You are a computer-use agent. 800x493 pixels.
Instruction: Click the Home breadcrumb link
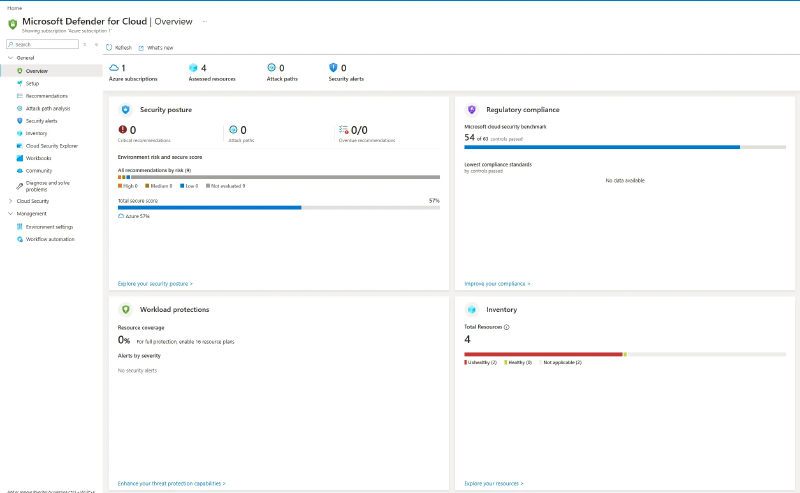pyautogui.click(x=14, y=8)
